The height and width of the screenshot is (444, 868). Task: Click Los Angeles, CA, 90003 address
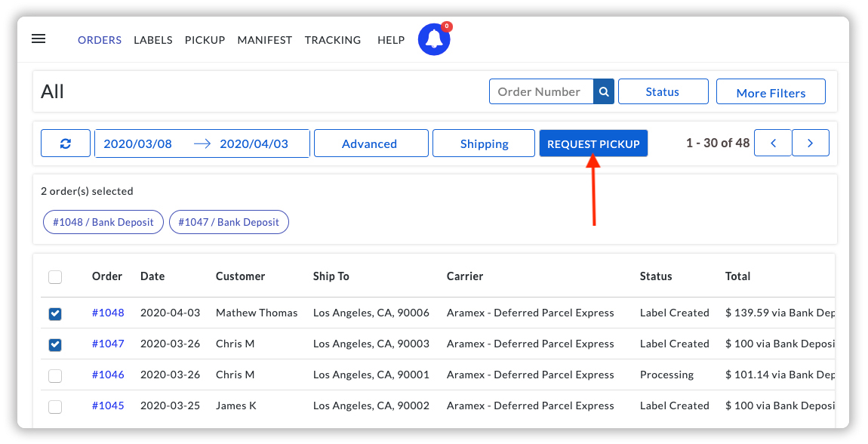371,344
